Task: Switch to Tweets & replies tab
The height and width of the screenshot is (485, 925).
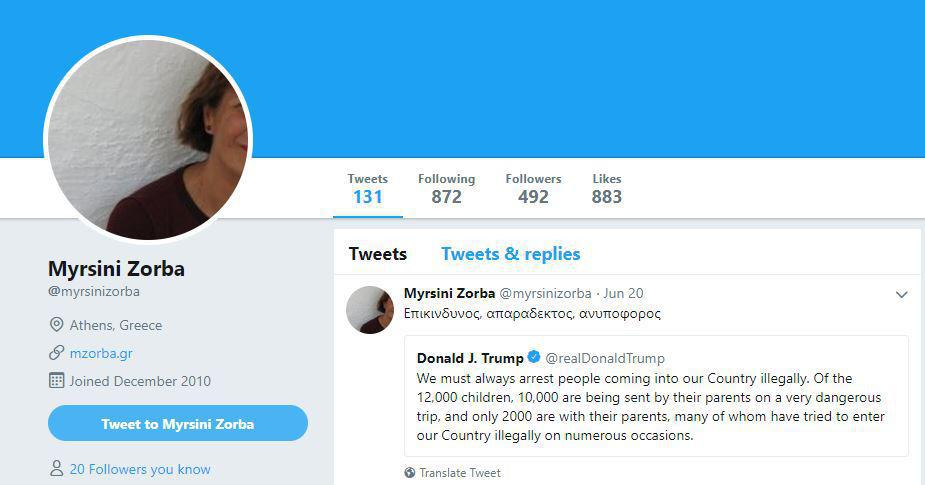Action: tap(510, 254)
